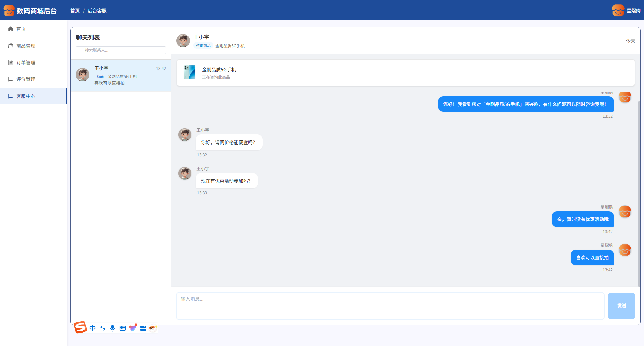The width and height of the screenshot is (644, 346).
Task: Go to 订单管理 in the sidebar
Action: (25, 63)
